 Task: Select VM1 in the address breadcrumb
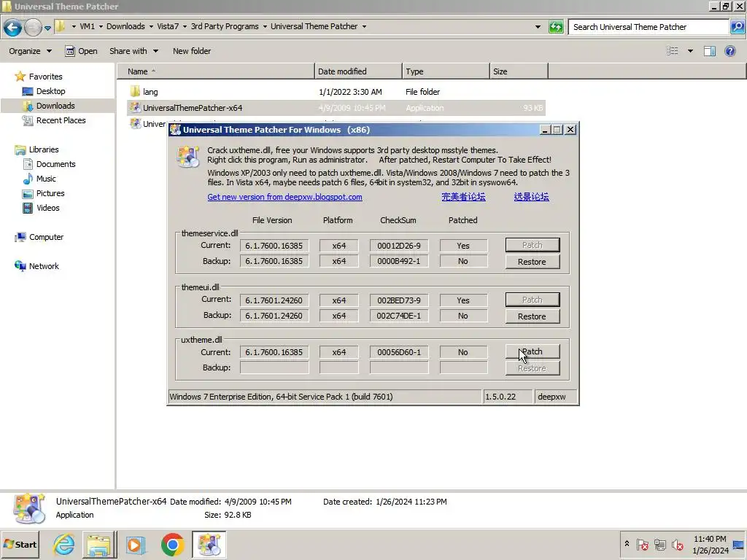88,26
